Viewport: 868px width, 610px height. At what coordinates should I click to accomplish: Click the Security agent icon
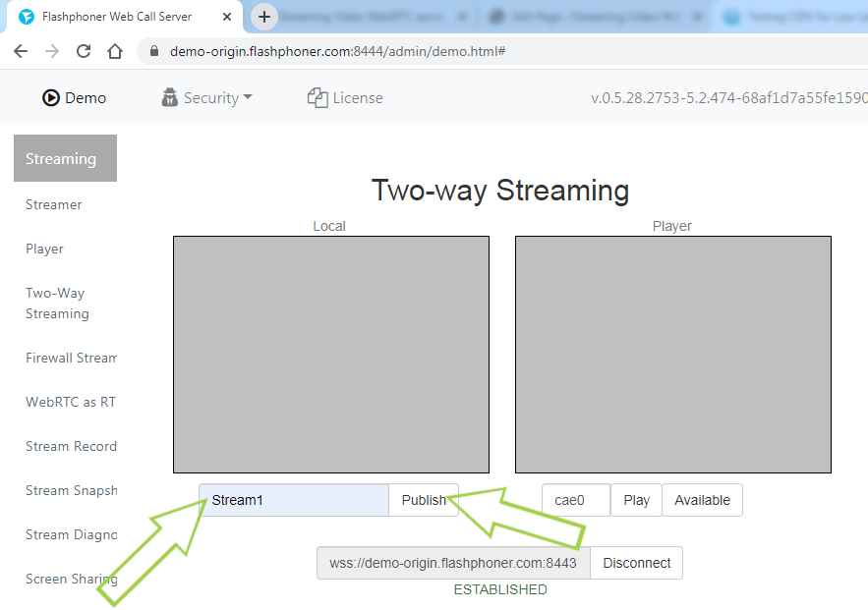(169, 97)
